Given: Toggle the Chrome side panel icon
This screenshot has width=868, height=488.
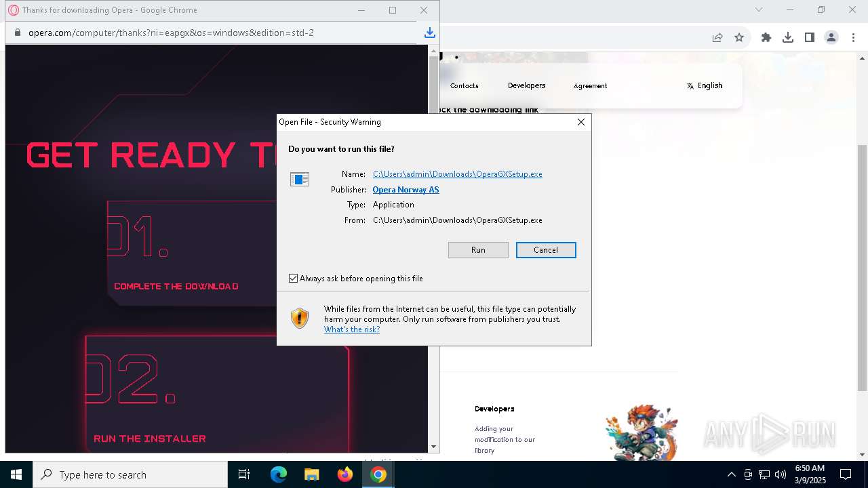Looking at the screenshot, I should [810, 38].
